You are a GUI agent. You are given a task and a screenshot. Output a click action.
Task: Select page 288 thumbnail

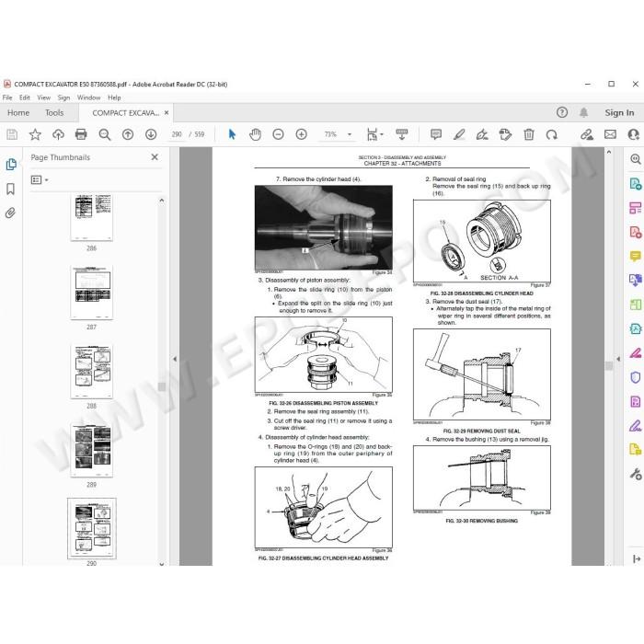(92, 372)
